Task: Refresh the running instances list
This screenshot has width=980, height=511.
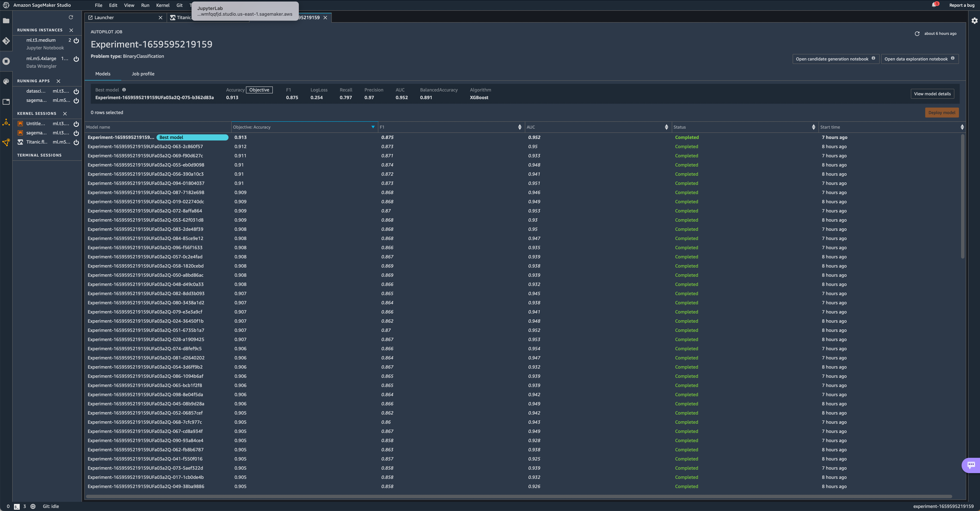Action: [x=71, y=17]
